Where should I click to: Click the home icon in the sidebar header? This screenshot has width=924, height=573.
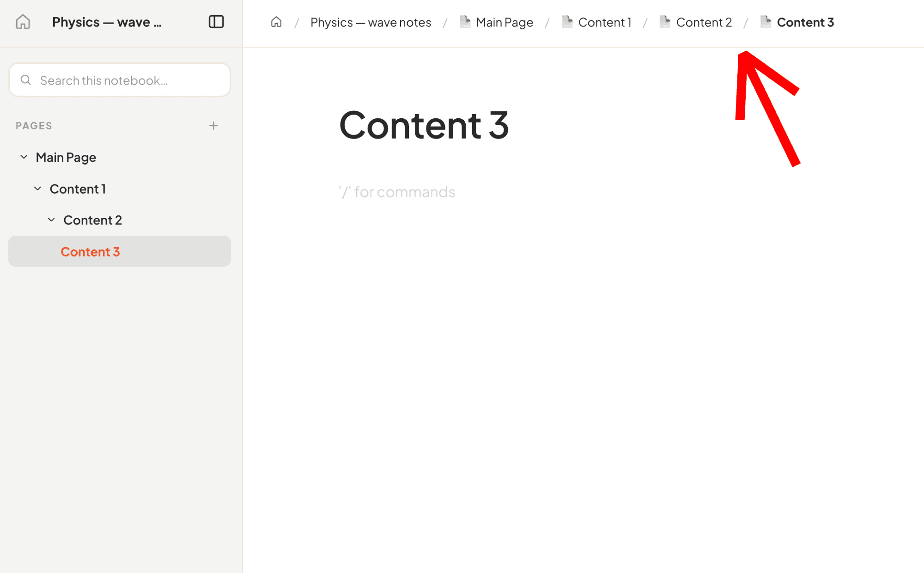(23, 22)
